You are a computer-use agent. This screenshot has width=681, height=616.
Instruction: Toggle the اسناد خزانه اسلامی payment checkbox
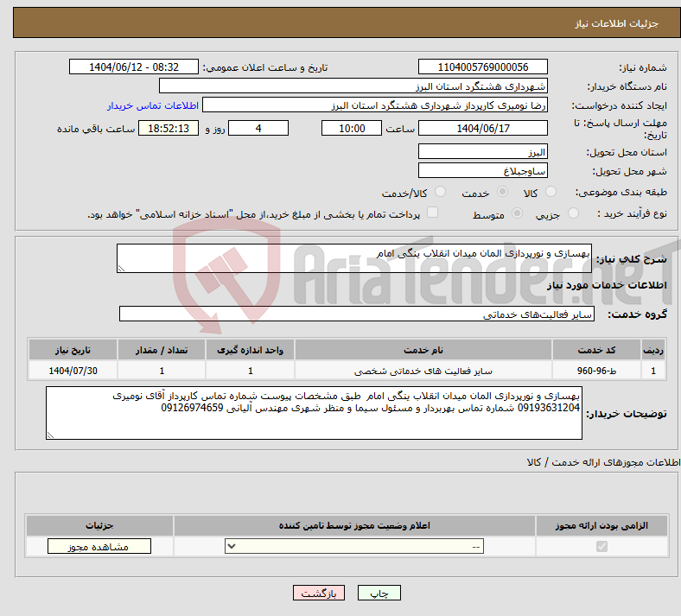pos(433,213)
